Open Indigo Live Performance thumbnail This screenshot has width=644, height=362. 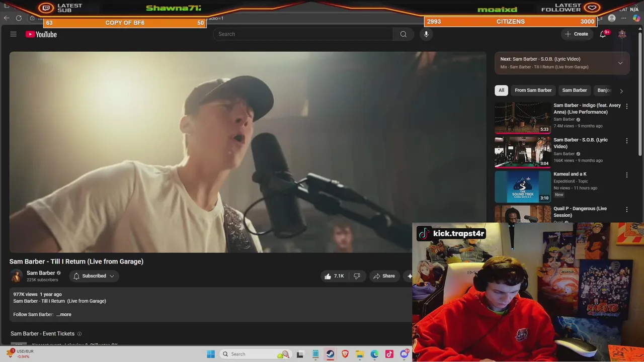522,118
